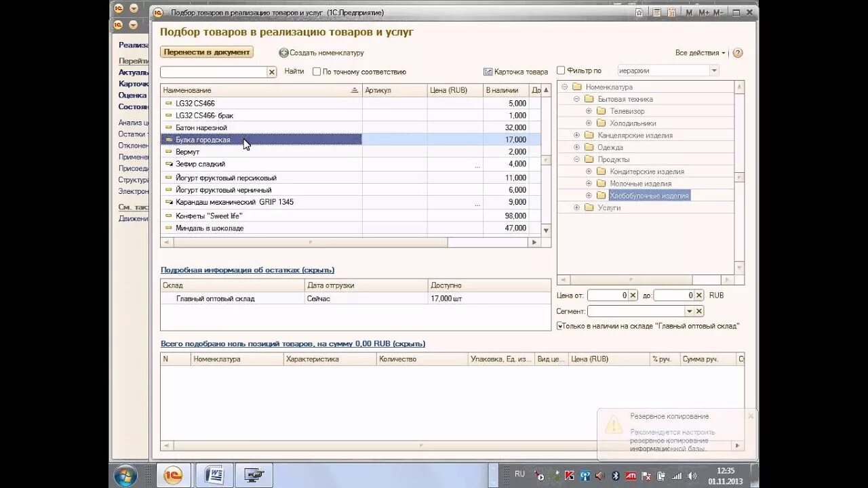The height and width of the screenshot is (488, 868).
Task: Add to favorites with star icon
Action: click(x=639, y=12)
